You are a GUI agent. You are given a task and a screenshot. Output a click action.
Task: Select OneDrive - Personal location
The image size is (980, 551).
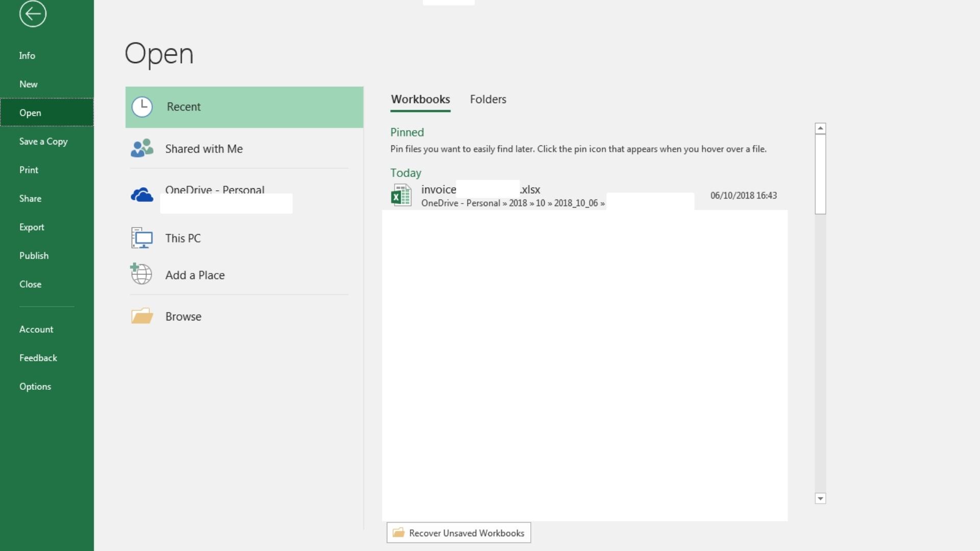pyautogui.click(x=244, y=195)
